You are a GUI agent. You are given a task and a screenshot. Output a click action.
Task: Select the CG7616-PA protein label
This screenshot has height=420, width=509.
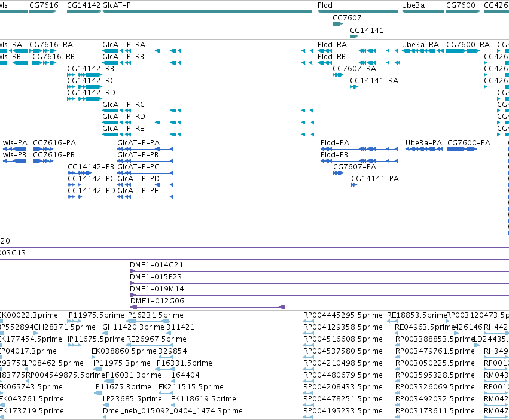[54, 143]
